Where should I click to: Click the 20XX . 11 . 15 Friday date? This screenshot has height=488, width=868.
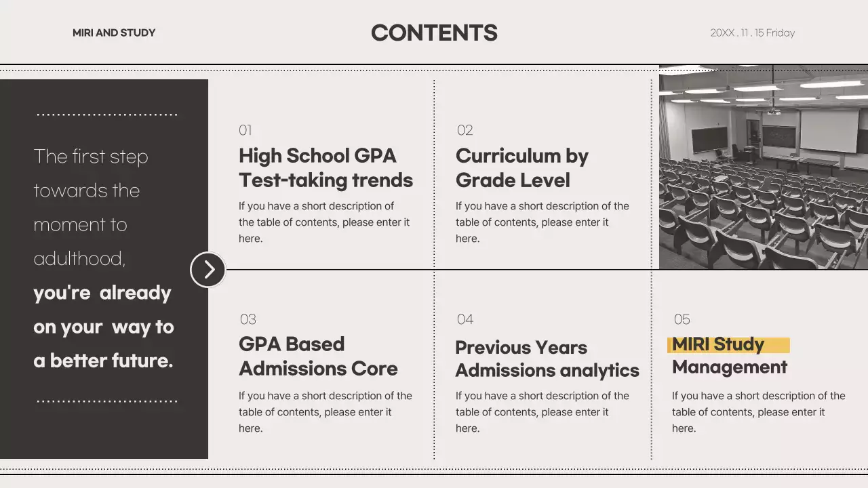click(752, 33)
